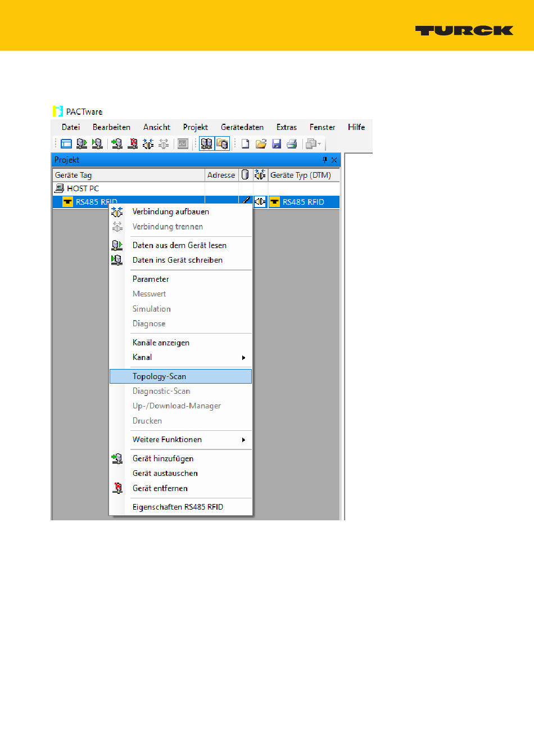Click the store to device toolbar icon
The width and height of the screenshot is (534, 756).
(98, 144)
